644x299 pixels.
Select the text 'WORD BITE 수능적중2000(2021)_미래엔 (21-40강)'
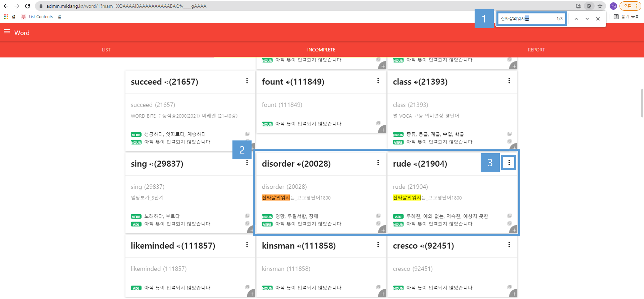pyautogui.click(x=184, y=116)
